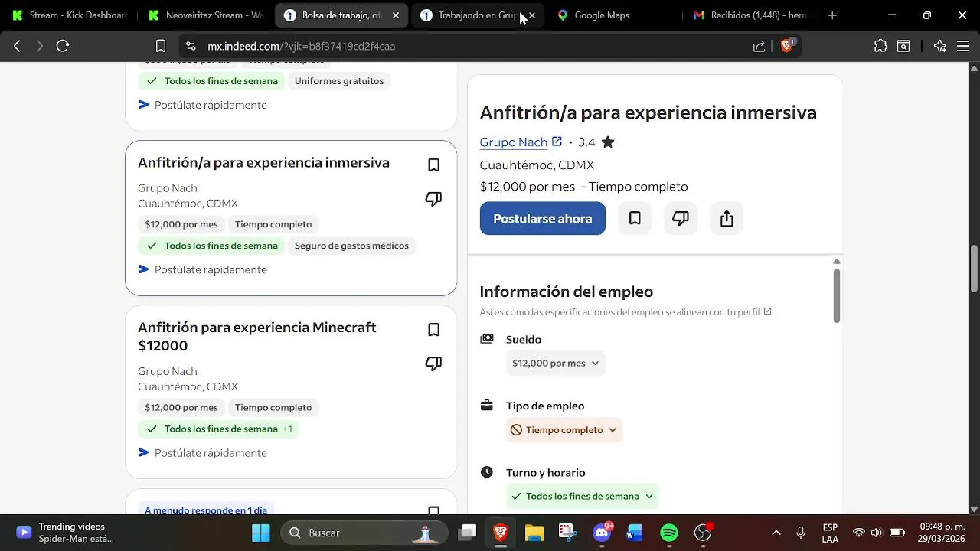Open the perfil link
Image resolution: width=980 pixels, height=551 pixels.
click(749, 312)
